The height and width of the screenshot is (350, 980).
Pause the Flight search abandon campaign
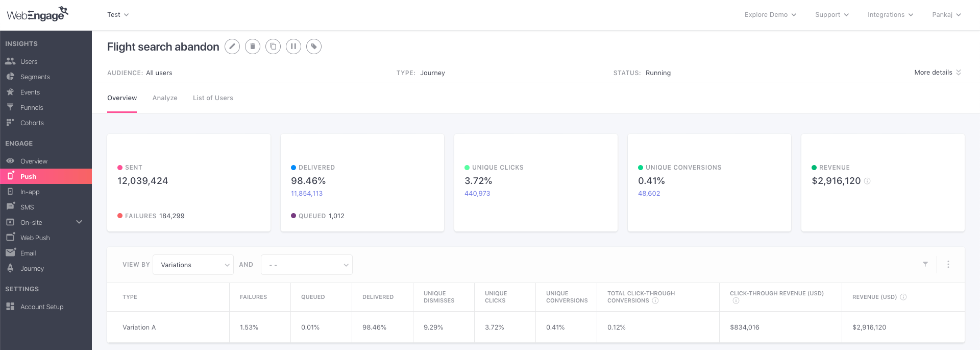[x=293, y=46]
